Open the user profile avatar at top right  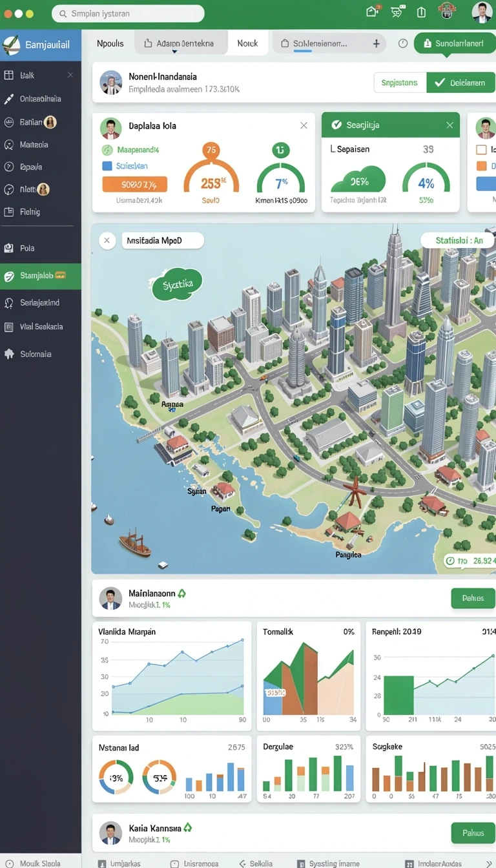point(481,12)
